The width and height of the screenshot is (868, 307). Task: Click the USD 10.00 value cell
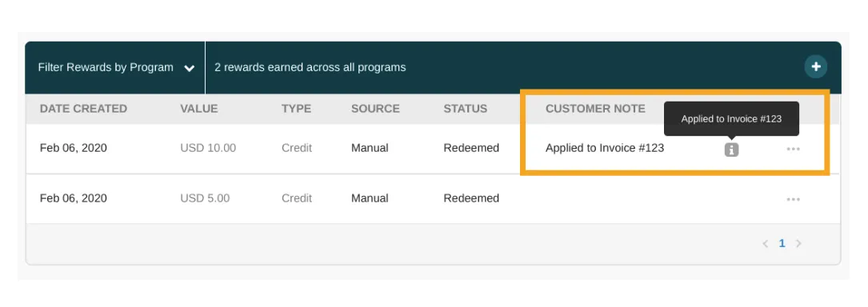[x=208, y=148]
